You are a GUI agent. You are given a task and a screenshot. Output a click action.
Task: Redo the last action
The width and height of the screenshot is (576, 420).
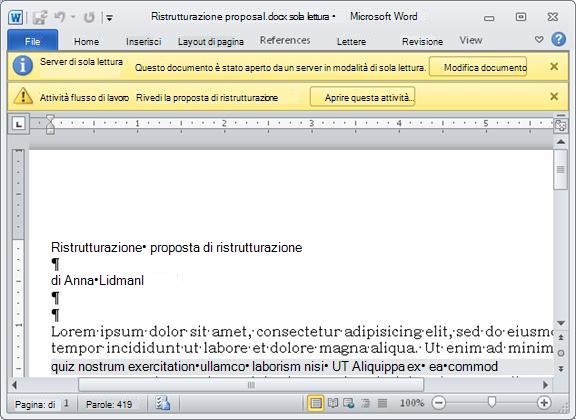[89, 17]
